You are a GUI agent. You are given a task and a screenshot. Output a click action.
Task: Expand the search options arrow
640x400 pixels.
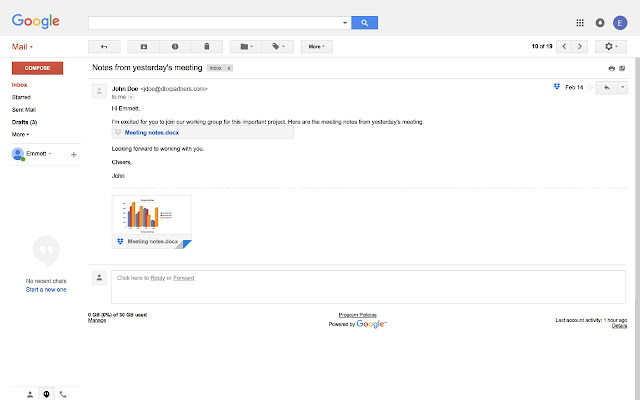click(345, 23)
